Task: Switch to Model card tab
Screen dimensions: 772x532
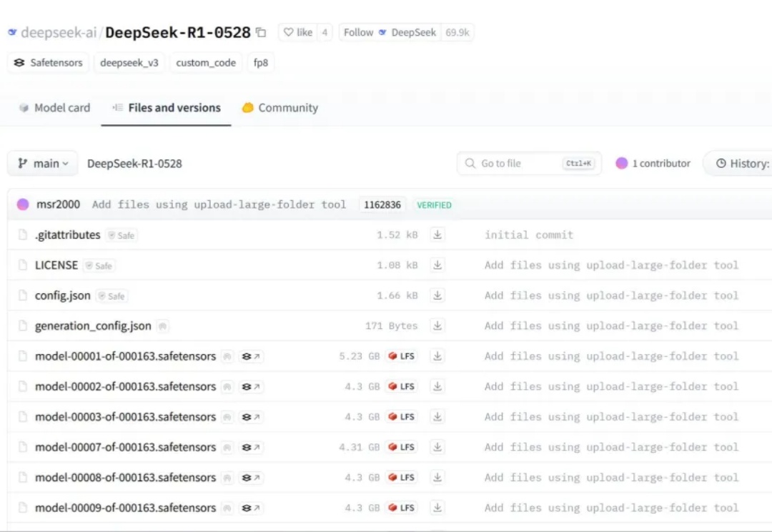Action: (x=54, y=108)
